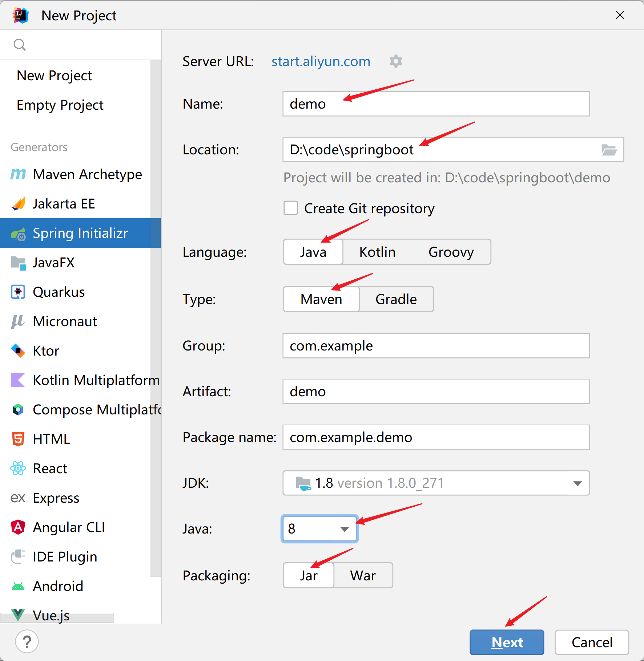Screen dimensions: 644x661
Task: Select War packaging
Action: [363, 576]
